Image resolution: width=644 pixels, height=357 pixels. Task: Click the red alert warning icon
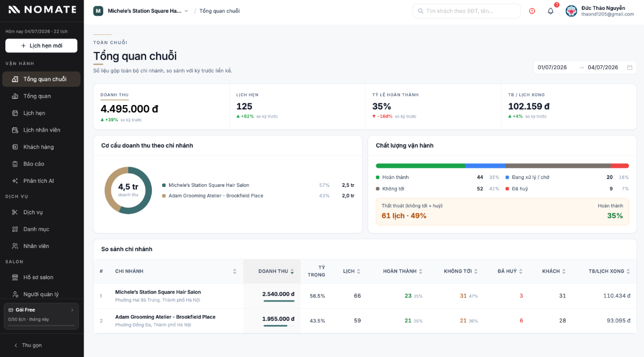pos(532,11)
